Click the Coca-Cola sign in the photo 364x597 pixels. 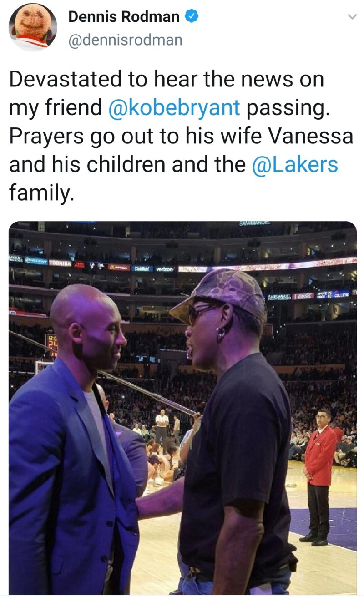click(x=303, y=296)
